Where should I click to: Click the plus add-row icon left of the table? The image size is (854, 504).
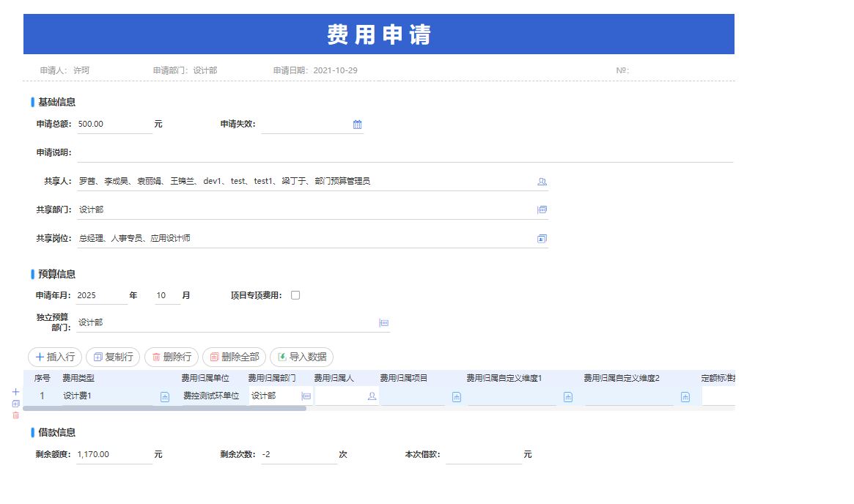16,392
